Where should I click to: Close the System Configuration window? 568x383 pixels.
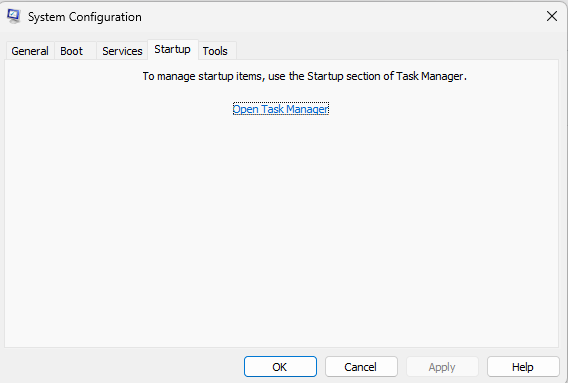(552, 16)
